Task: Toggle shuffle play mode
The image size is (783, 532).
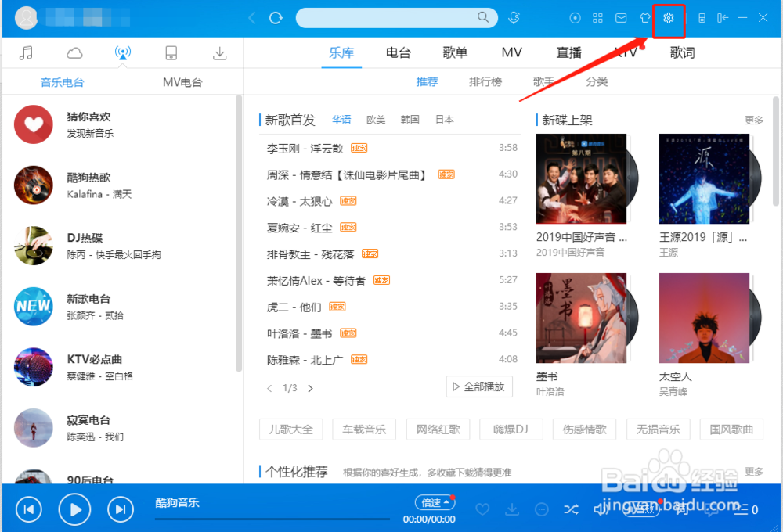Action: click(571, 509)
